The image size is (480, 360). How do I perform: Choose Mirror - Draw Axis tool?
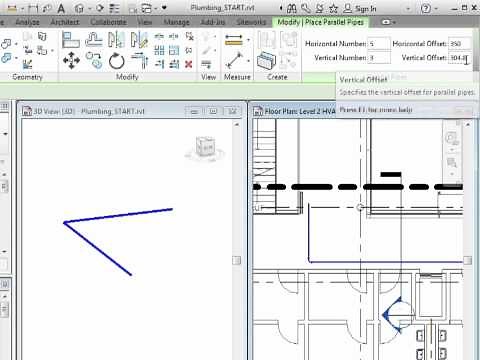pyautogui.click(x=139, y=40)
